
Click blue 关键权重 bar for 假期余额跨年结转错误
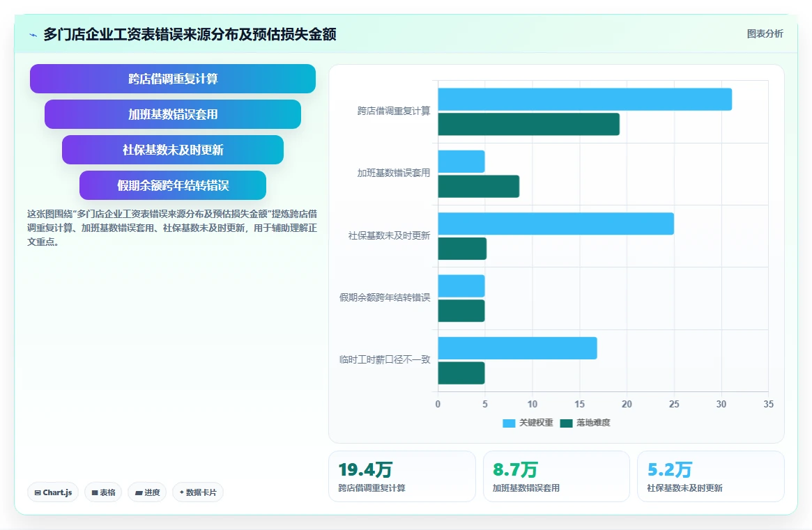point(461,286)
